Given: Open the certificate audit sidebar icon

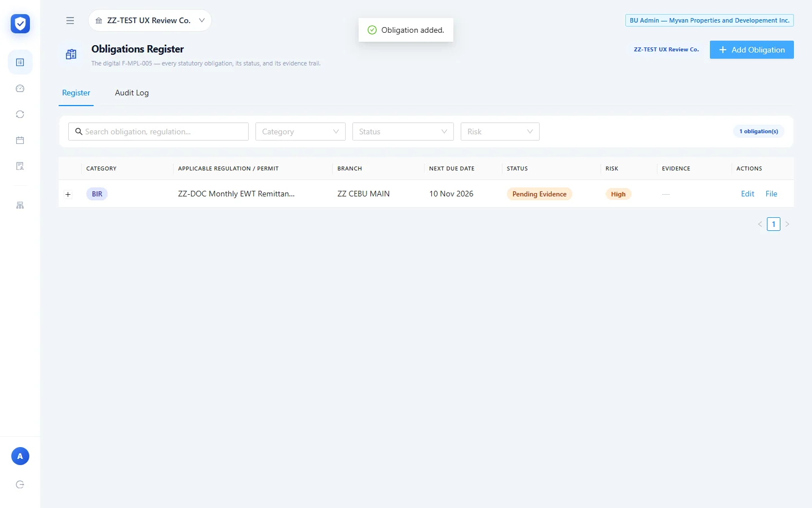Looking at the screenshot, I should click(20, 166).
